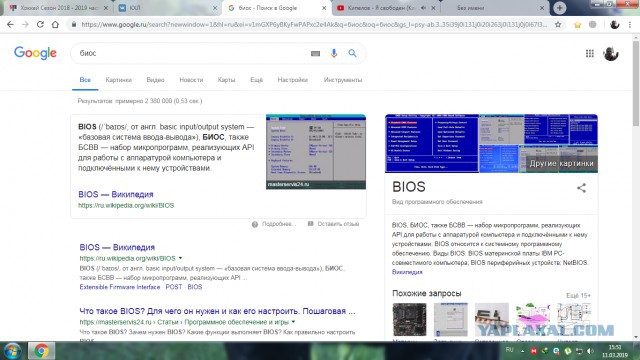Share the BIOS knowledge panel
The height and width of the screenshot is (360, 640).
point(581,188)
